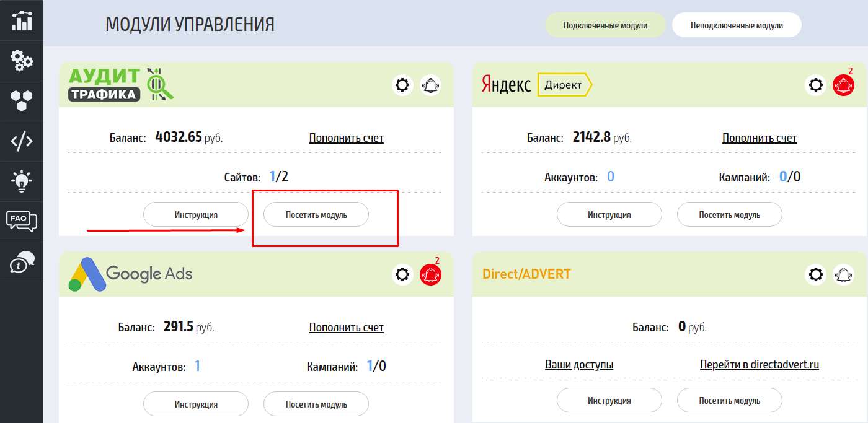Image resolution: width=868 pixels, height=423 pixels.
Task: Click Пополнить счет in Яндекс Директ card
Action: (x=759, y=138)
